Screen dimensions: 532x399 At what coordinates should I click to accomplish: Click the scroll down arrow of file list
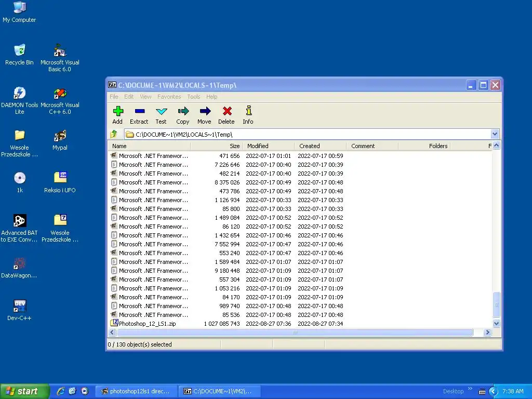pyautogui.click(x=496, y=323)
